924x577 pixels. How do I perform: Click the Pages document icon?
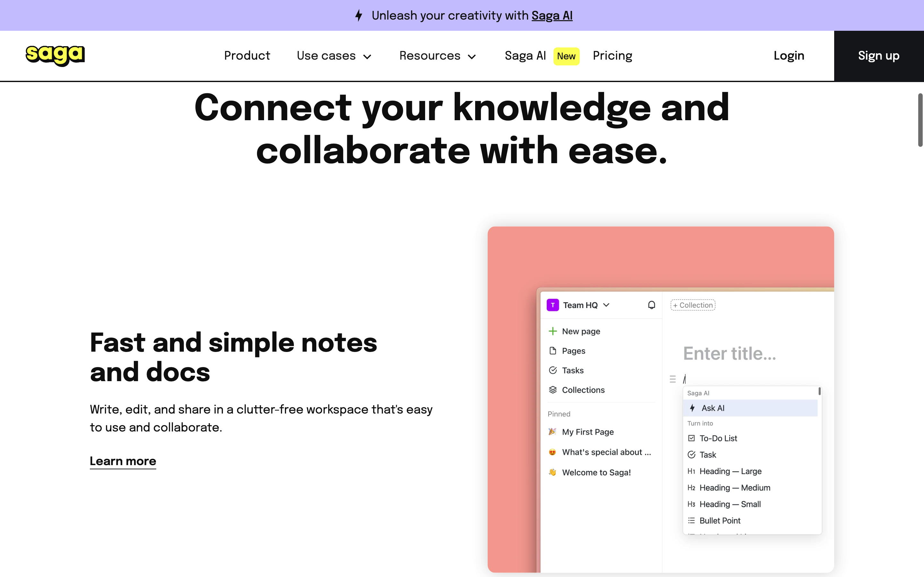pyautogui.click(x=552, y=351)
